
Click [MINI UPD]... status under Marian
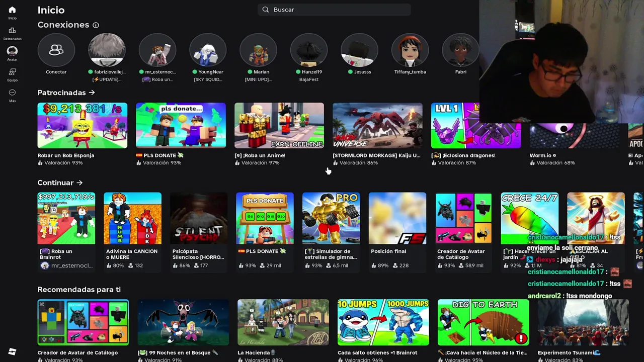pyautogui.click(x=258, y=79)
